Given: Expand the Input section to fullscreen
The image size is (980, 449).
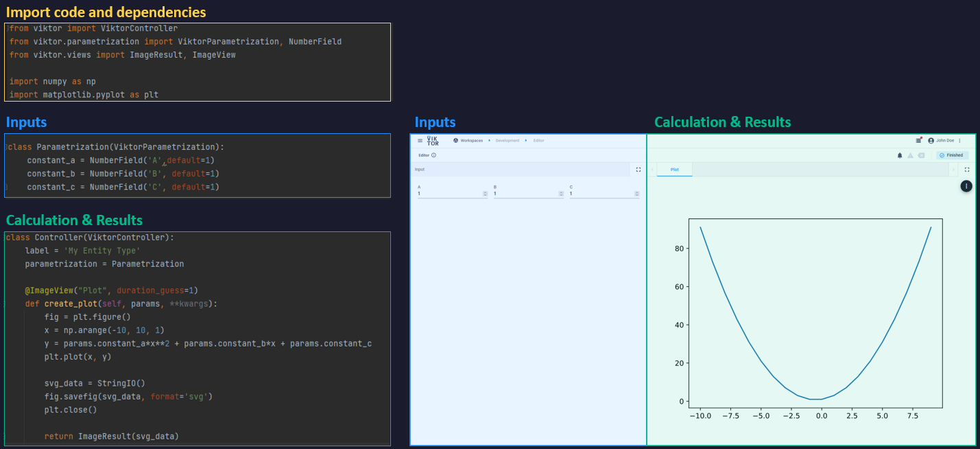Looking at the screenshot, I should point(638,170).
